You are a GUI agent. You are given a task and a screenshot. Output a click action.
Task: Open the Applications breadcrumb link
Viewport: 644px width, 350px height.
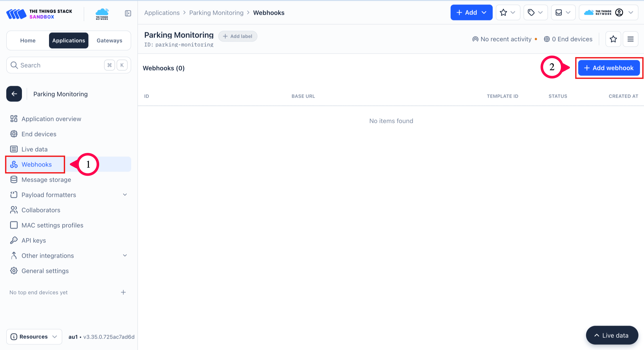[161, 13]
